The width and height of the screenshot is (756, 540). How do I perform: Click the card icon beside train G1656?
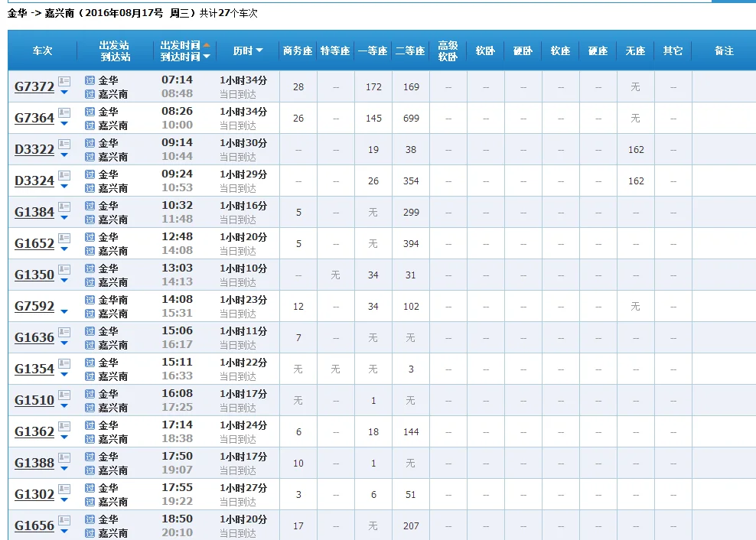(64, 521)
